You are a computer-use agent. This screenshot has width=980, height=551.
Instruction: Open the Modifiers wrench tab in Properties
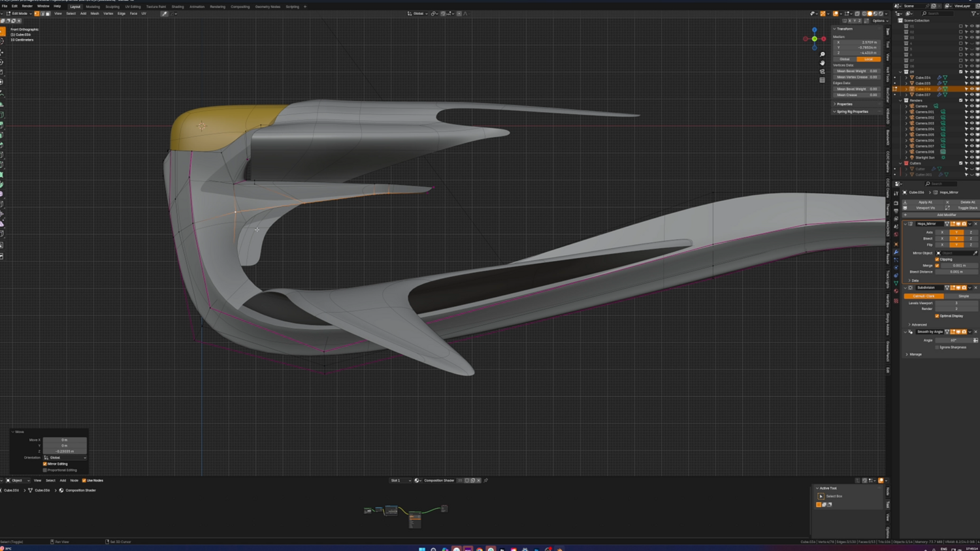896,252
